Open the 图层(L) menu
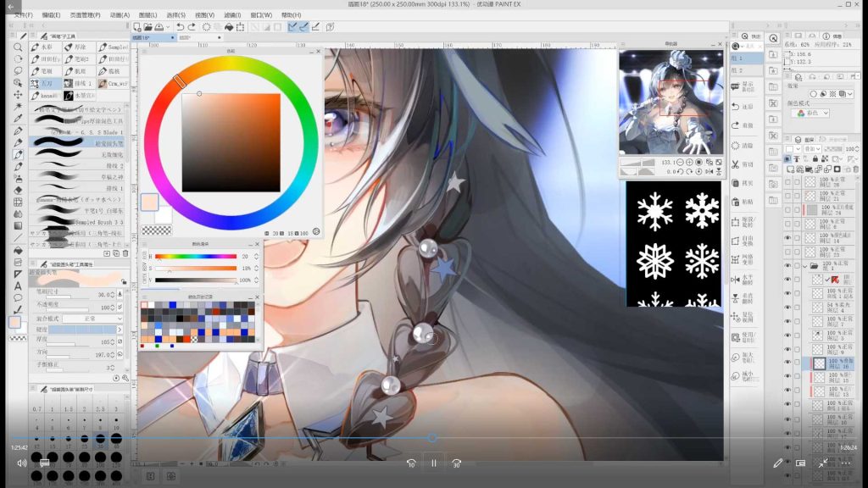 147,15
